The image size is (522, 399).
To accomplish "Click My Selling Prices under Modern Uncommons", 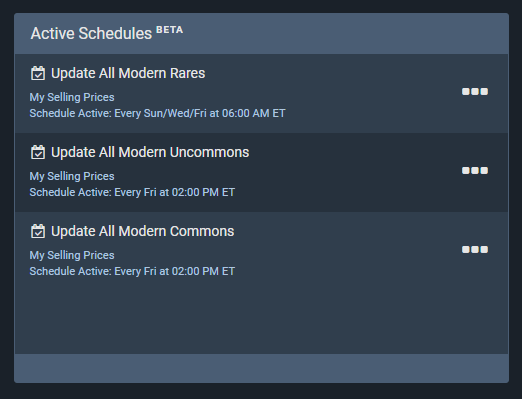I will tap(72, 176).
